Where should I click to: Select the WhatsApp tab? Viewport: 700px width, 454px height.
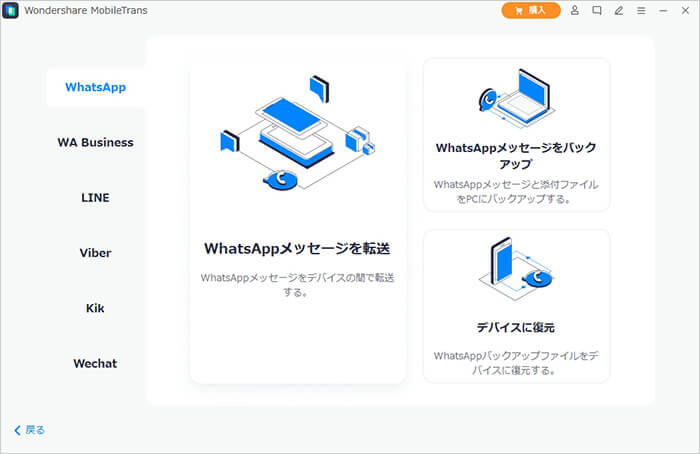(x=95, y=87)
